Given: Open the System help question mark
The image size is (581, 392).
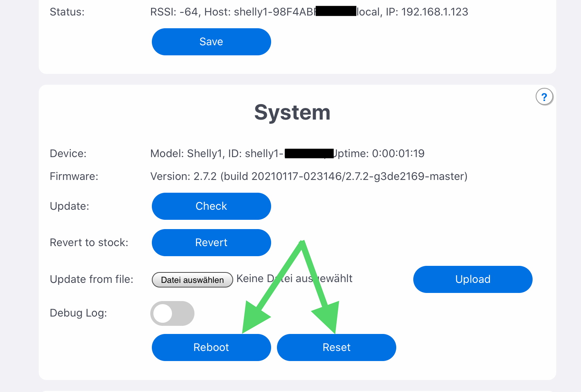Looking at the screenshot, I should click(544, 97).
